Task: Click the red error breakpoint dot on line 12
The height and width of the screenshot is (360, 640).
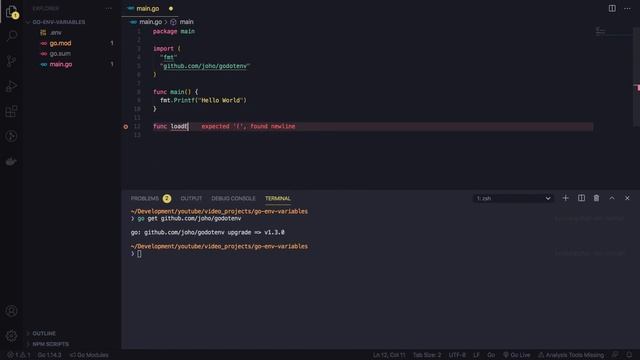Action: [x=126, y=127]
